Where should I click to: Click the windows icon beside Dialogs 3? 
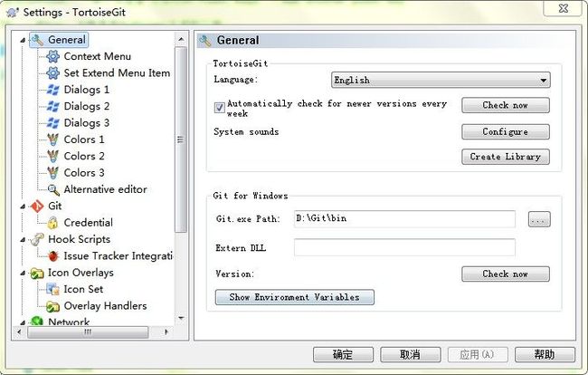click(x=52, y=123)
